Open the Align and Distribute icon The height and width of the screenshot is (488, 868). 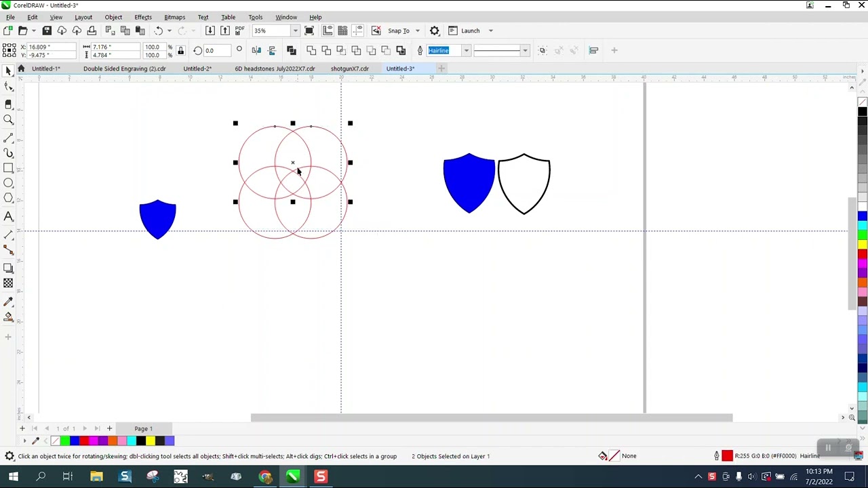coord(593,50)
